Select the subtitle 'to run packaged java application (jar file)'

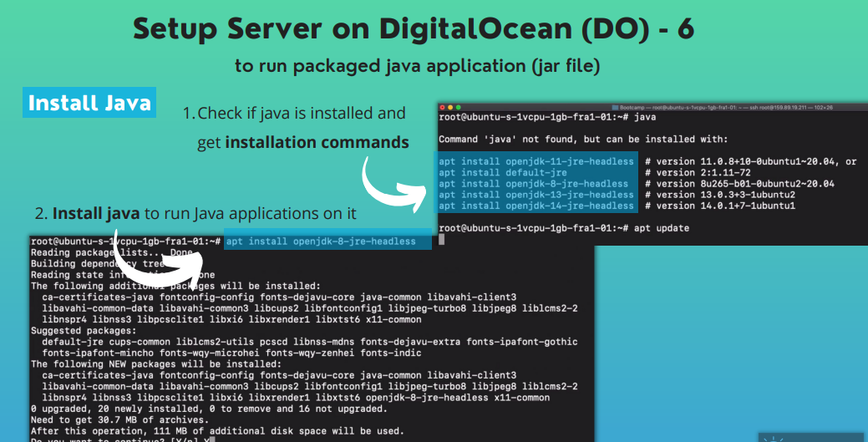coord(418,66)
